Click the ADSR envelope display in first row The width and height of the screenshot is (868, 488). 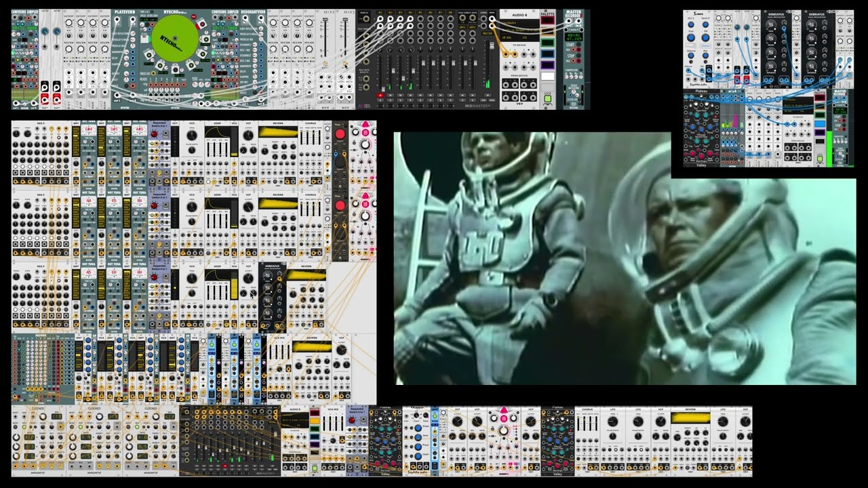[217, 131]
